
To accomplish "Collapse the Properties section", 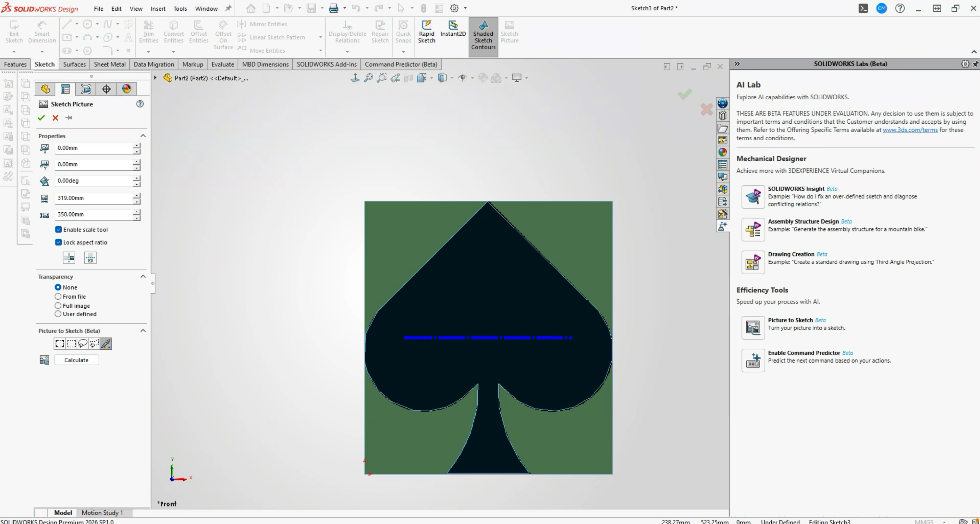I will pyautogui.click(x=143, y=136).
